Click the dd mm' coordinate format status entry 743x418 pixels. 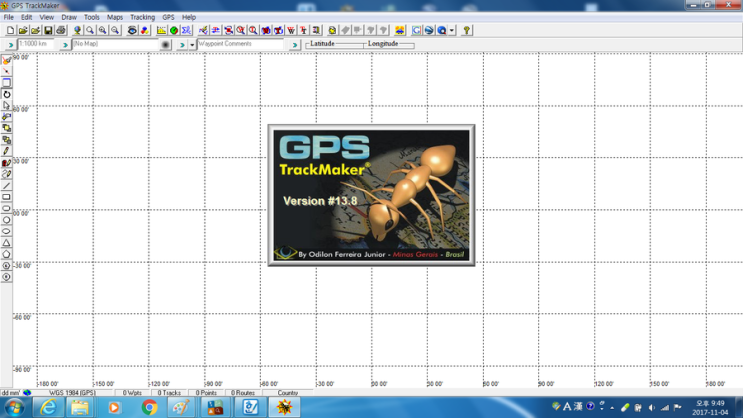10,393
